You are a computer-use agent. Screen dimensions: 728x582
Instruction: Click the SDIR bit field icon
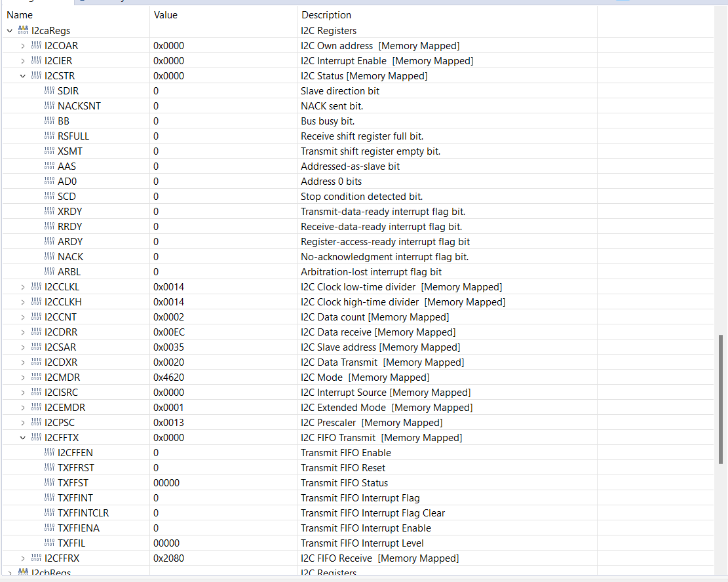pyautogui.click(x=49, y=90)
